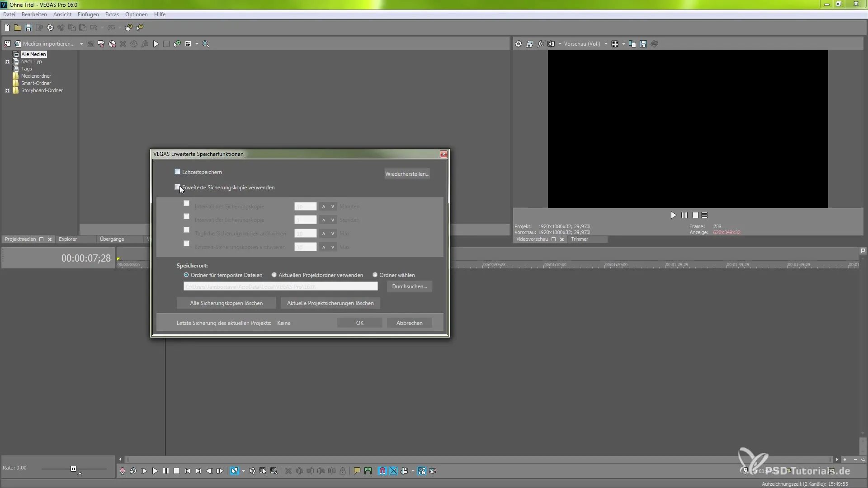Open the Einfügen menu
Screen dimensions: 868x488
click(88, 14)
